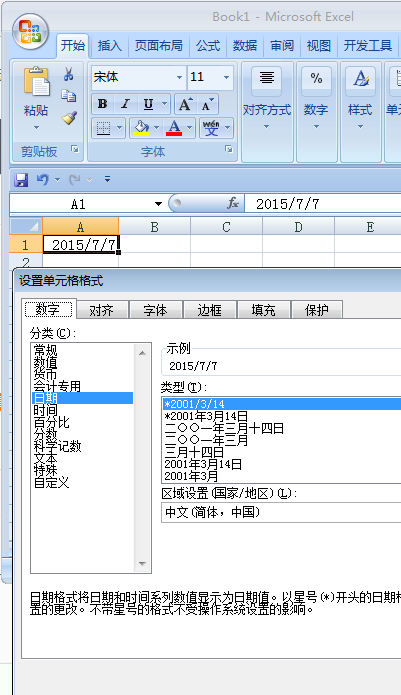401x695 pixels.
Task: Open the font color dropdown arrow
Action: click(190, 128)
